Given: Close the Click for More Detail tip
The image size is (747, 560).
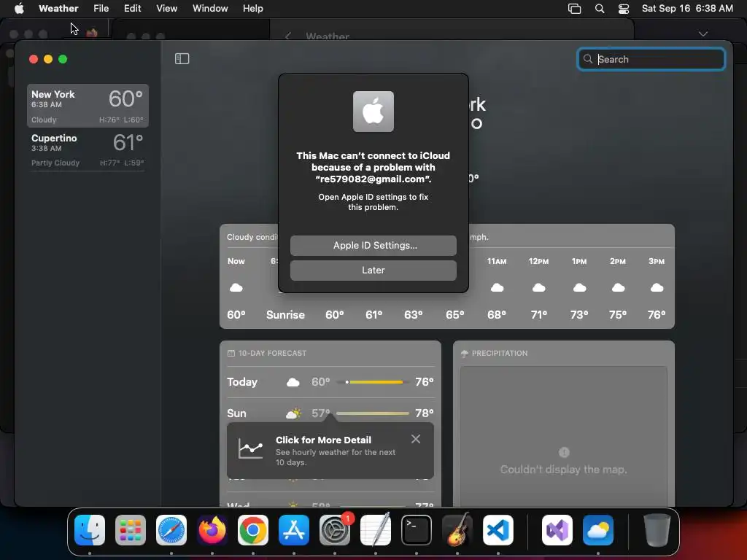Looking at the screenshot, I should click(415, 439).
